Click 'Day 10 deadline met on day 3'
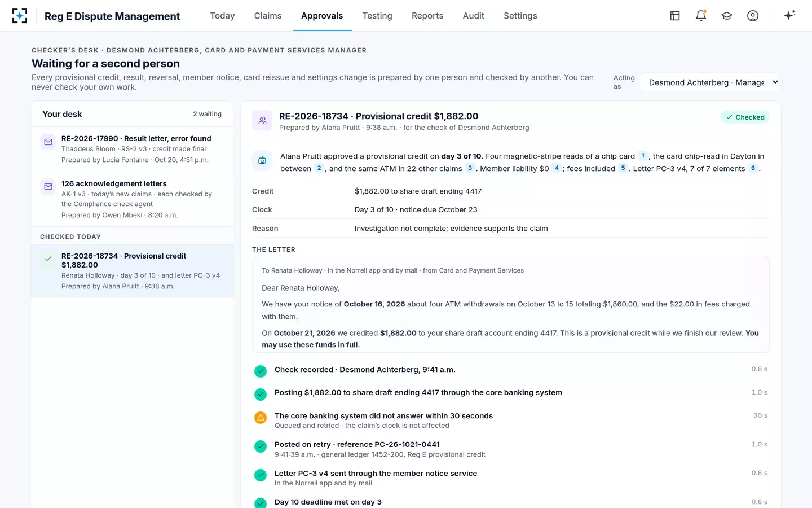812x508 pixels. 328,502
